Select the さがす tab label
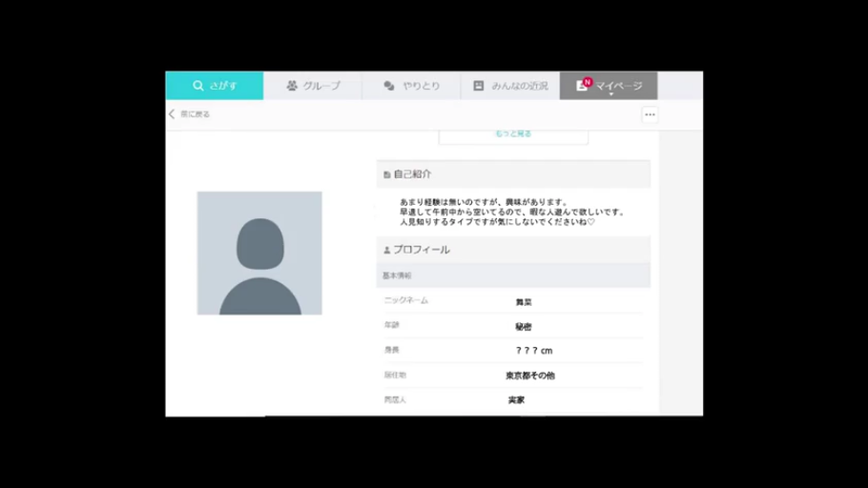The image size is (868, 488). (x=222, y=86)
